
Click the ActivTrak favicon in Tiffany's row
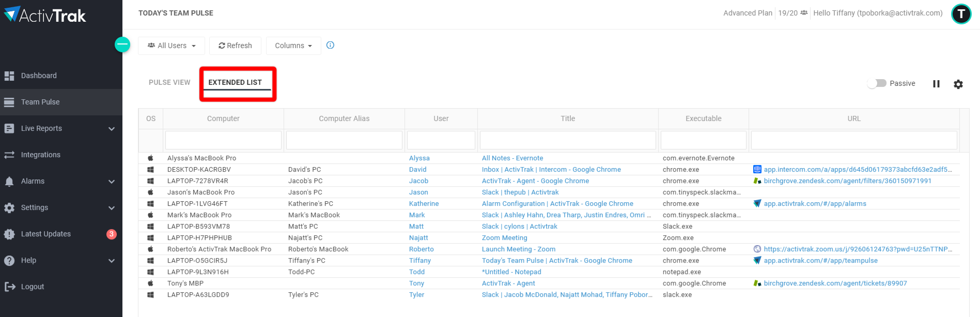tap(757, 261)
